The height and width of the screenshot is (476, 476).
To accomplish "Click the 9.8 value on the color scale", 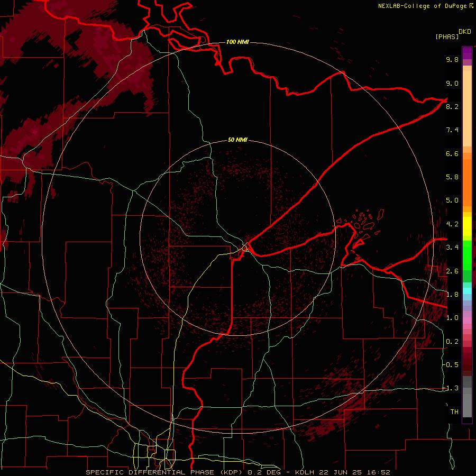I will [x=452, y=59].
